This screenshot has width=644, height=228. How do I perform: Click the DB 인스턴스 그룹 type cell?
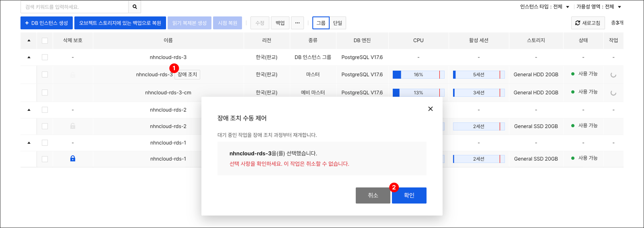tap(313, 57)
